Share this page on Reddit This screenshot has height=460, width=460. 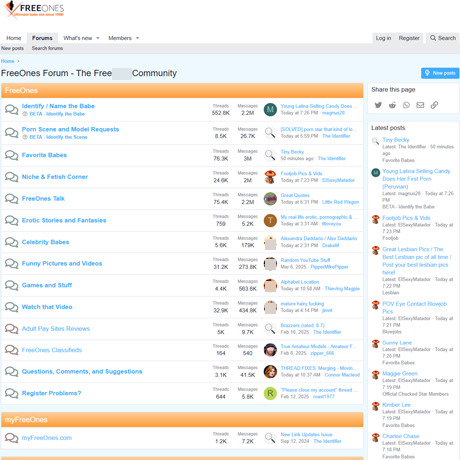tap(392, 105)
